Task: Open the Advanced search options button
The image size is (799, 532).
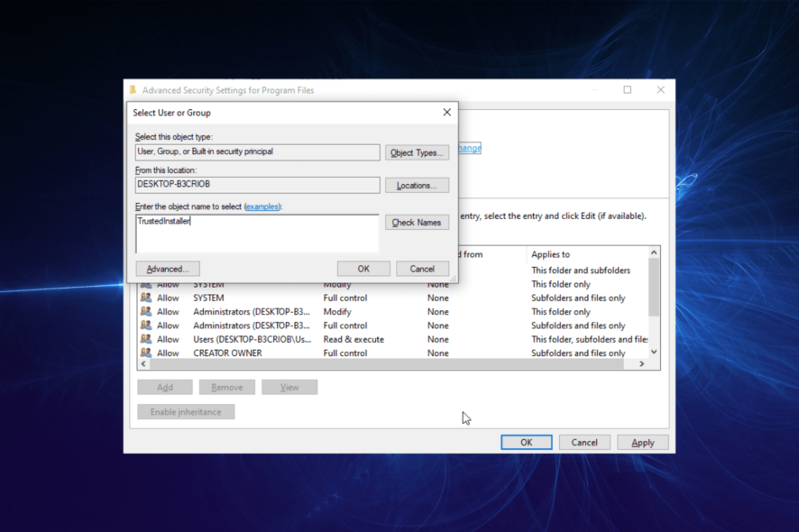Action: [x=168, y=269]
